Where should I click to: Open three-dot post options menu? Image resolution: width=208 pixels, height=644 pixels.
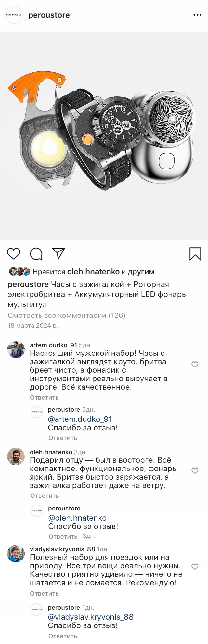[197, 15]
